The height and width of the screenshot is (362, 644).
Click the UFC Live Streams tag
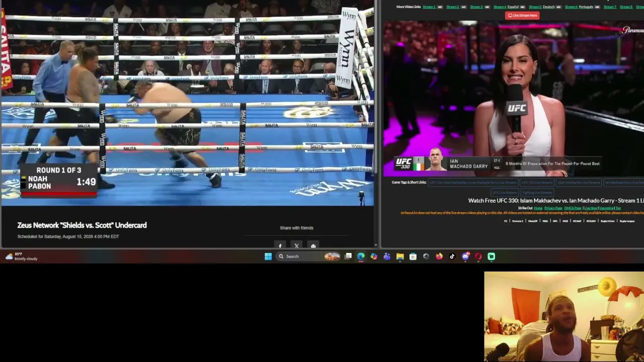coord(504,193)
